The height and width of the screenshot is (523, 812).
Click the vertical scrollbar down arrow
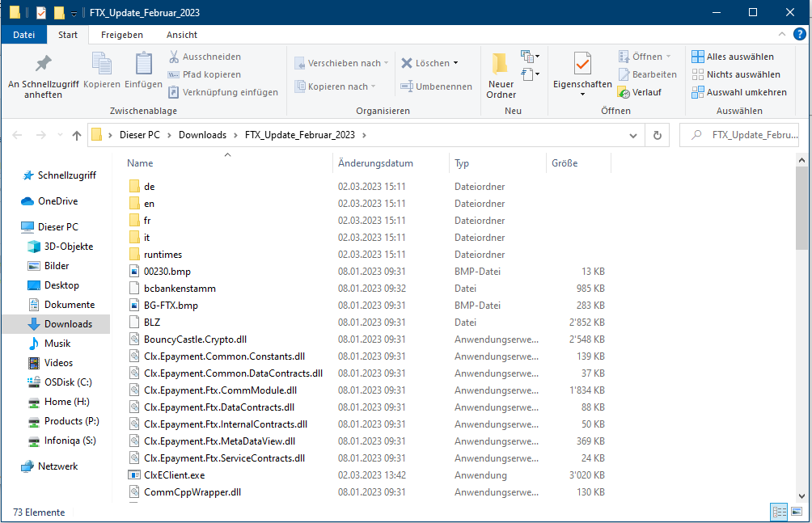[x=801, y=496]
